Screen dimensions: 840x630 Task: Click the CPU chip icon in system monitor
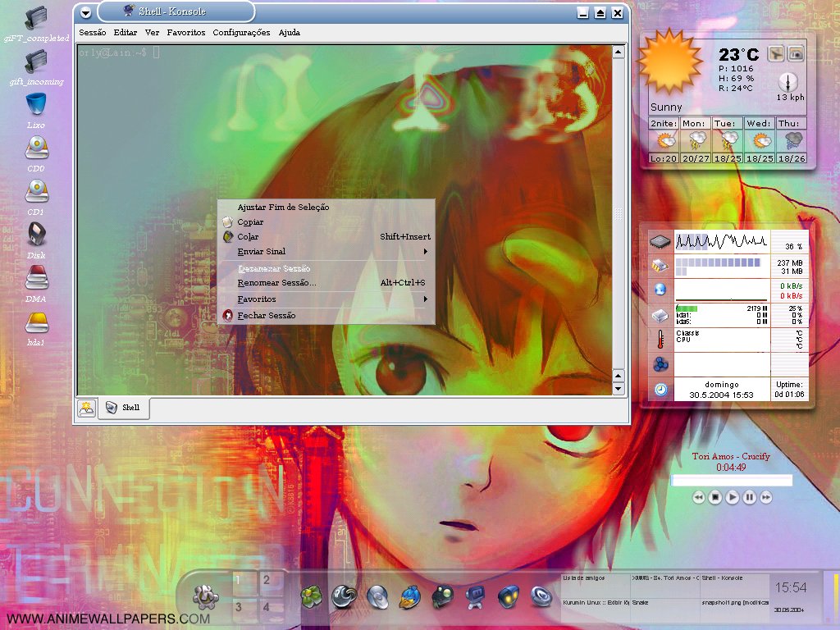click(x=660, y=242)
